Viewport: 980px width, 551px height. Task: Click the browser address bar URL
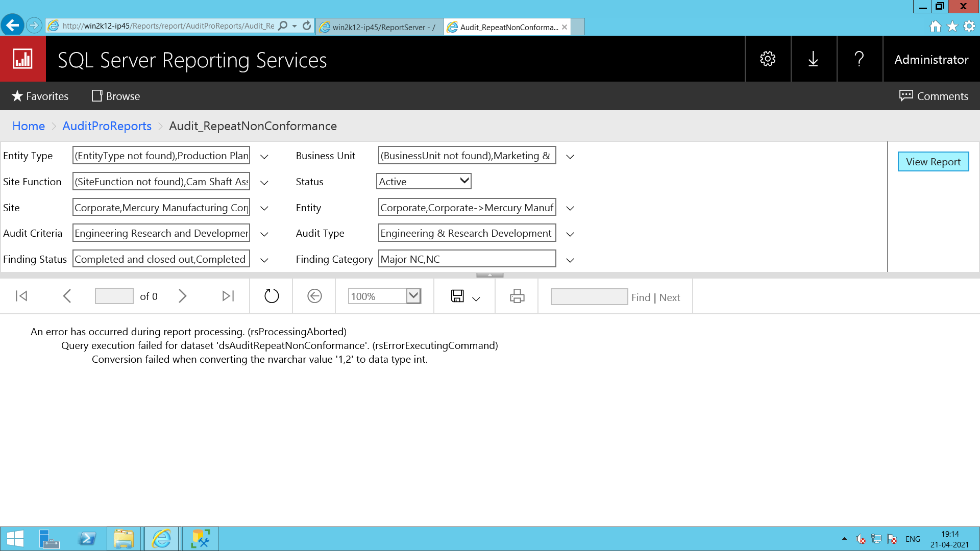coord(168,26)
